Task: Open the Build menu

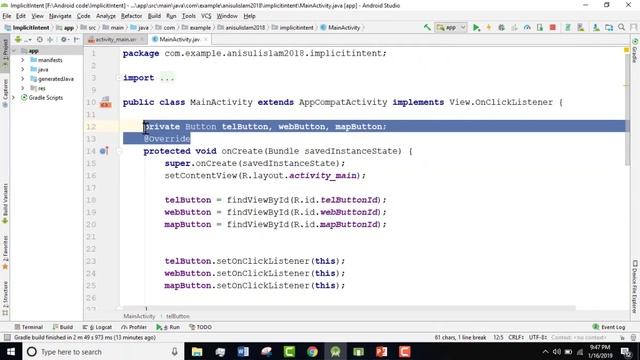Action: click(154, 16)
